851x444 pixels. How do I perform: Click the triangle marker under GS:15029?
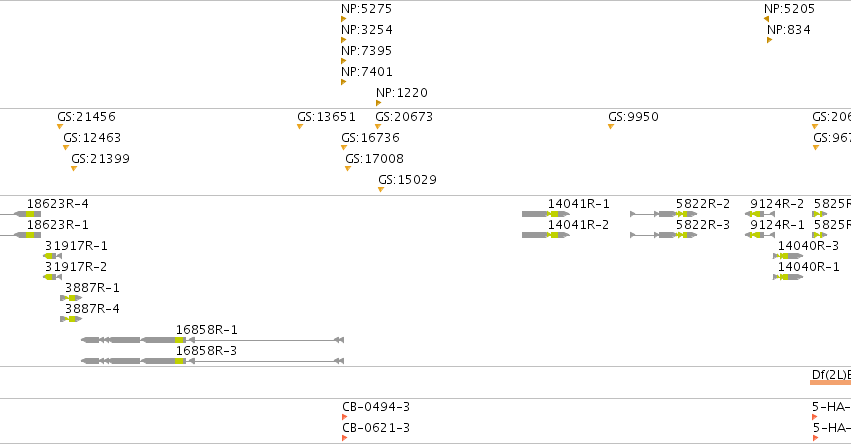(380, 190)
